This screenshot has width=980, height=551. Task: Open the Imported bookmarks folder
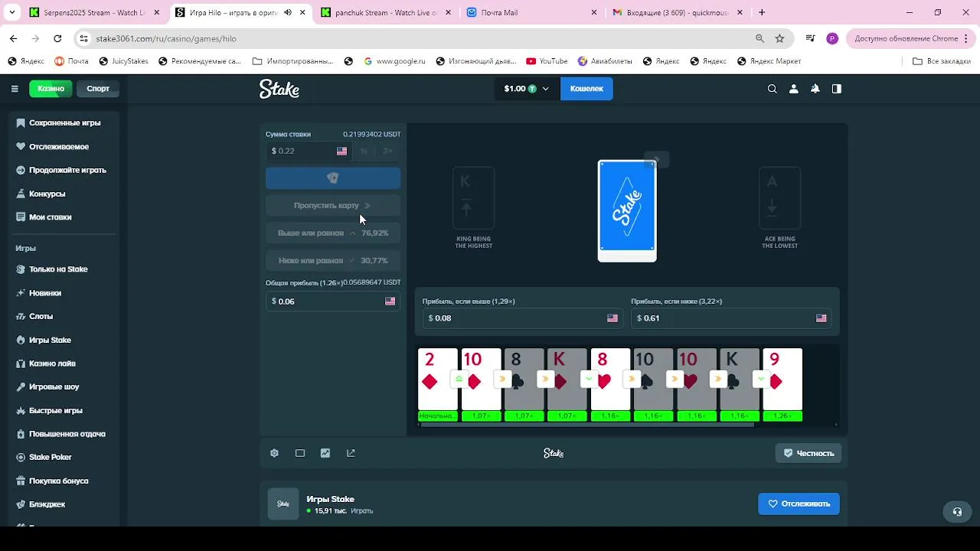[292, 61]
